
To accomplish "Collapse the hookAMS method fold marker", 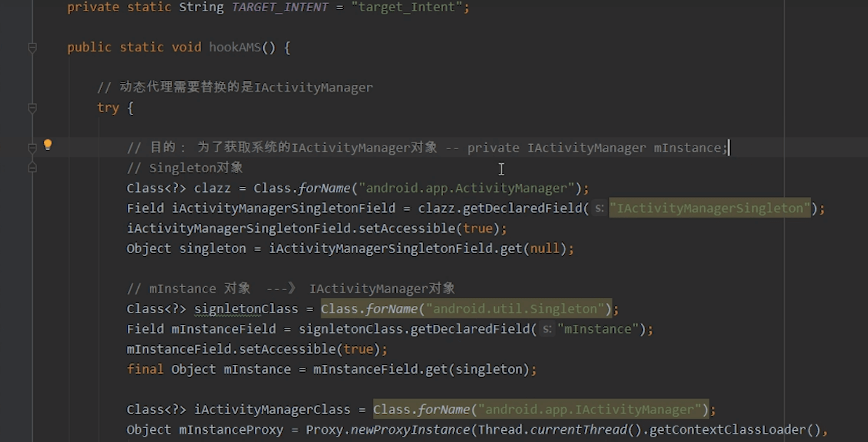I will click(32, 48).
